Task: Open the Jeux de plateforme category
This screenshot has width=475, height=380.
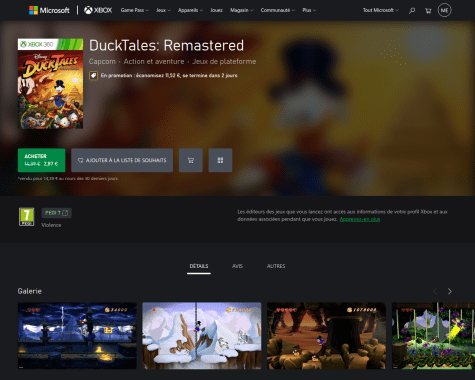Action: (x=224, y=62)
